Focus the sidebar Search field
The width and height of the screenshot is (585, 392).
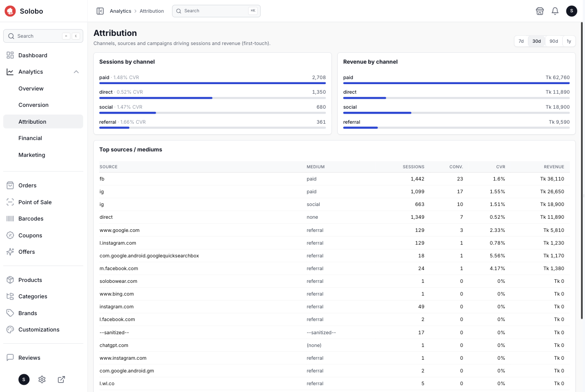(43, 36)
